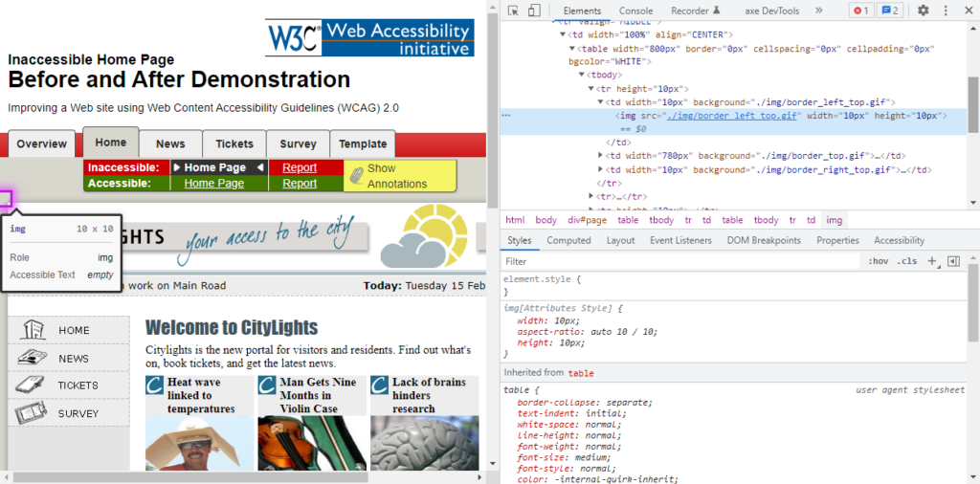Open the Tickets page tab
980x484 pixels.
[234, 143]
